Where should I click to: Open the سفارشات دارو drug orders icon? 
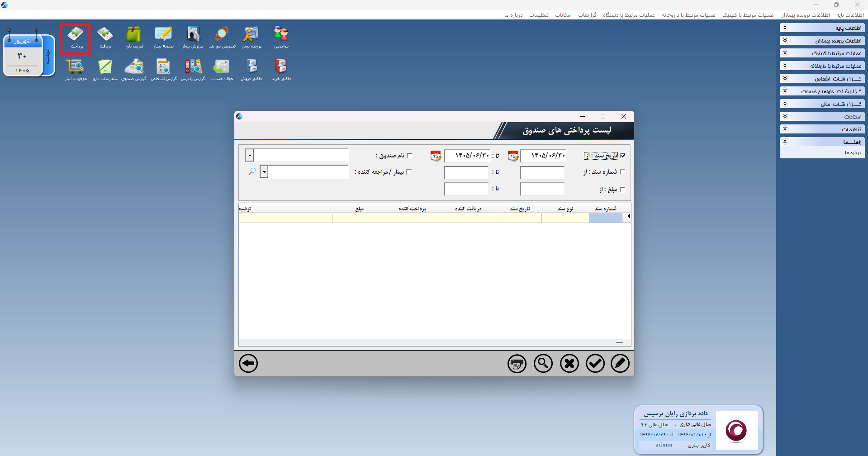coord(105,70)
